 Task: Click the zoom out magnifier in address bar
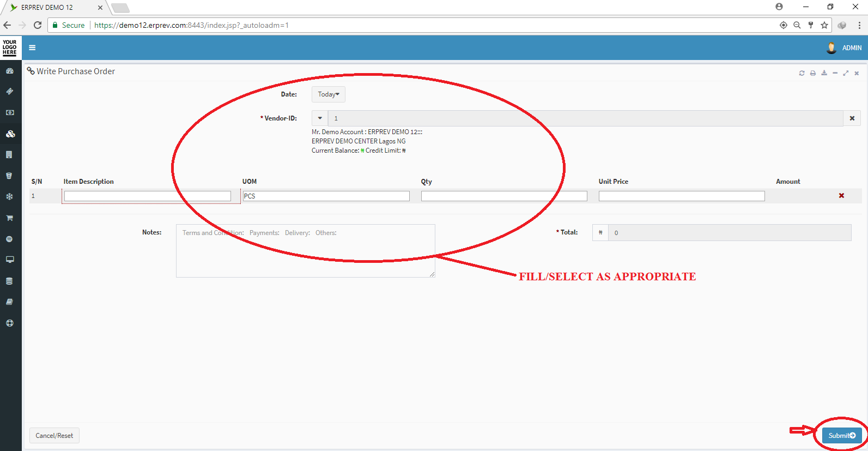[797, 25]
